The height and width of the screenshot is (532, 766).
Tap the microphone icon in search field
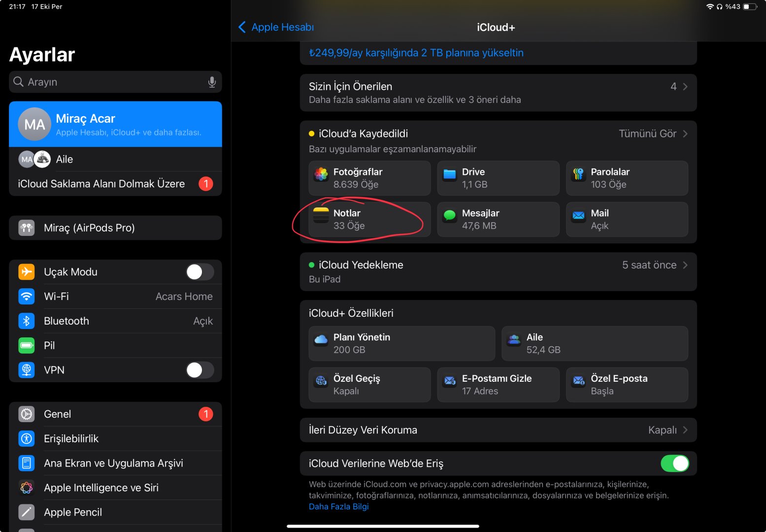(212, 82)
